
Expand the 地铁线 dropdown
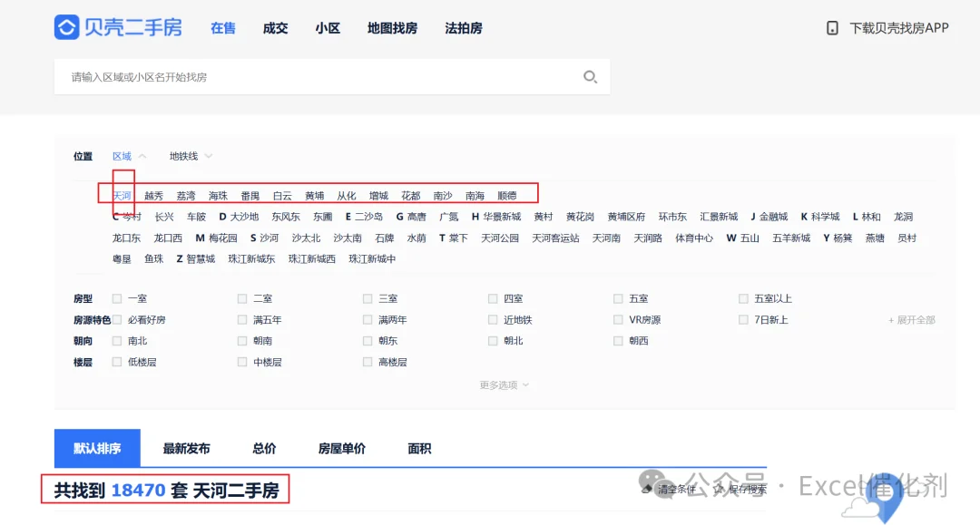point(191,156)
